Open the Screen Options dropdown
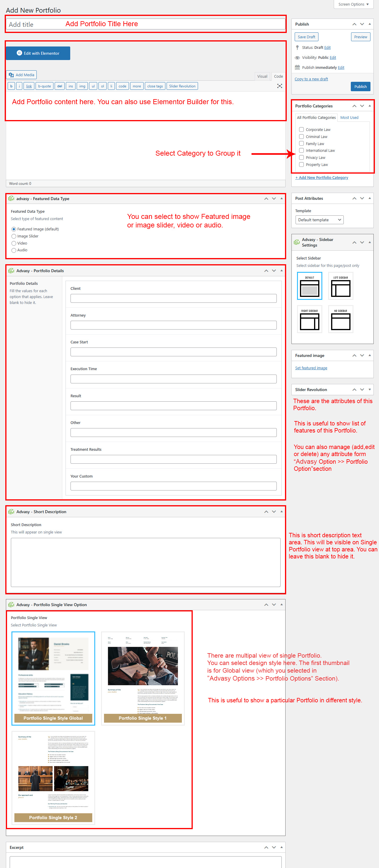This screenshot has width=379, height=868. click(x=353, y=4)
